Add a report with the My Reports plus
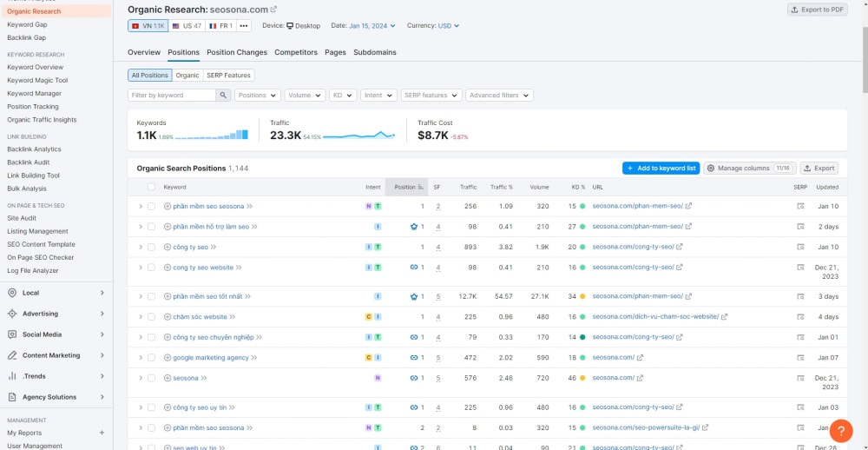 (x=102, y=433)
